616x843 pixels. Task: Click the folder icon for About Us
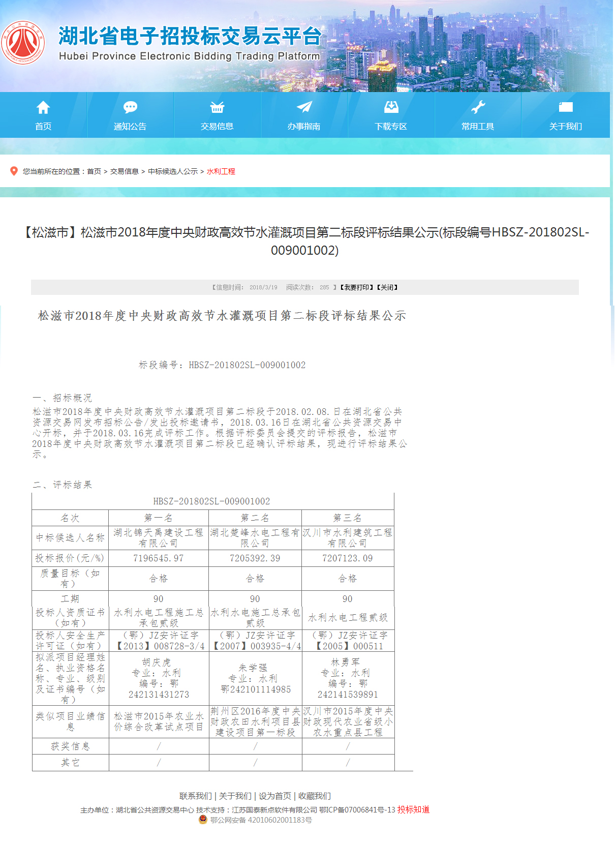click(x=565, y=107)
